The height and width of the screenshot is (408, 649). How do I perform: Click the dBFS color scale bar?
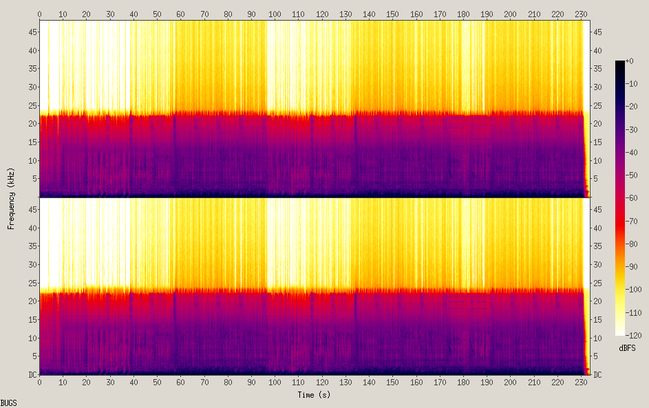click(x=620, y=198)
